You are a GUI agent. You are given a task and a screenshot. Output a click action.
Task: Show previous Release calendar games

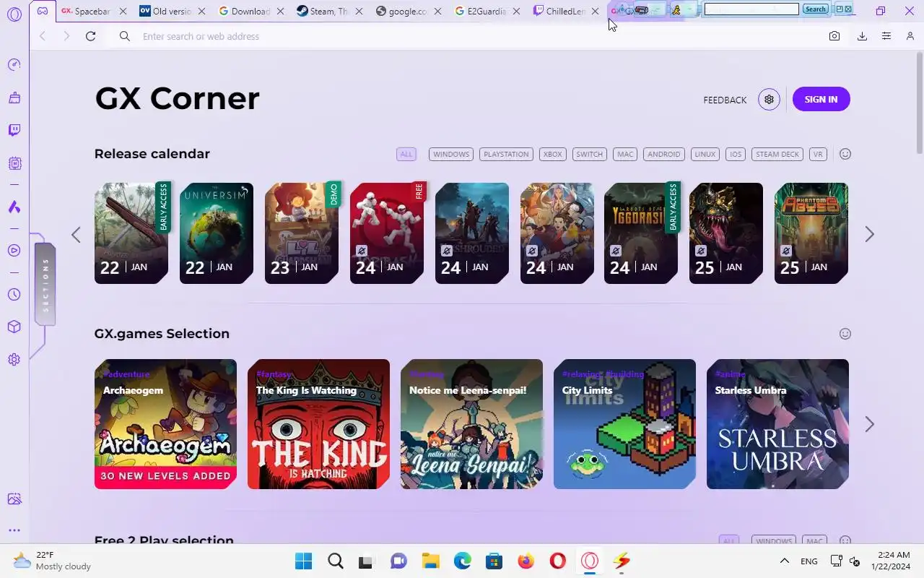coord(76,234)
